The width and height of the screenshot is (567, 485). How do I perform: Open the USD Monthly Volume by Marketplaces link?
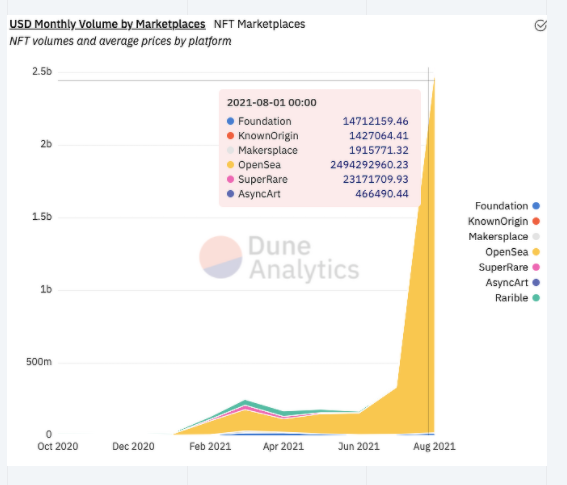tap(107, 24)
